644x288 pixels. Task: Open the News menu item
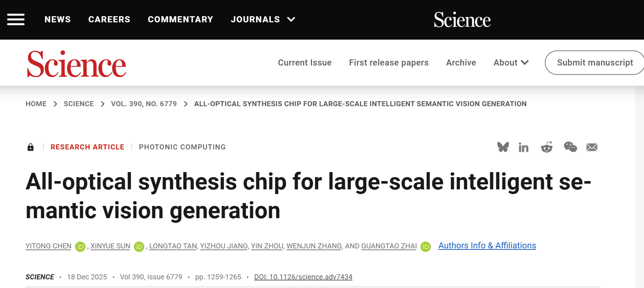57,19
